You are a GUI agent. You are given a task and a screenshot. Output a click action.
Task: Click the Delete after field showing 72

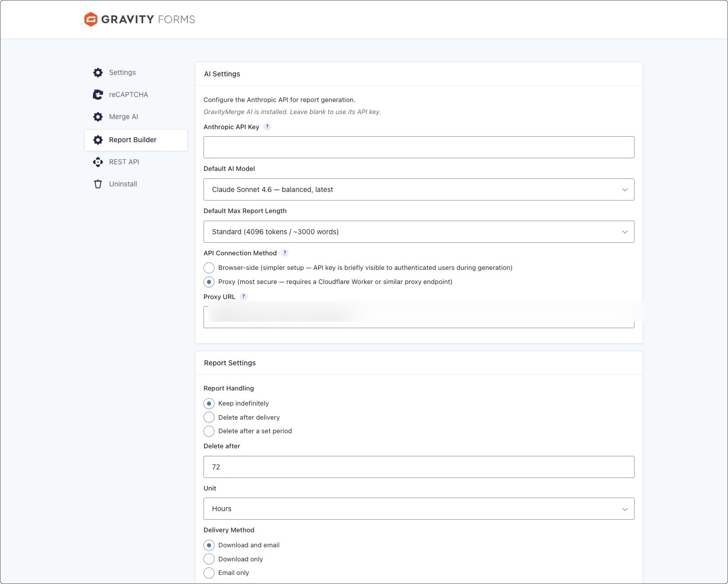(419, 467)
